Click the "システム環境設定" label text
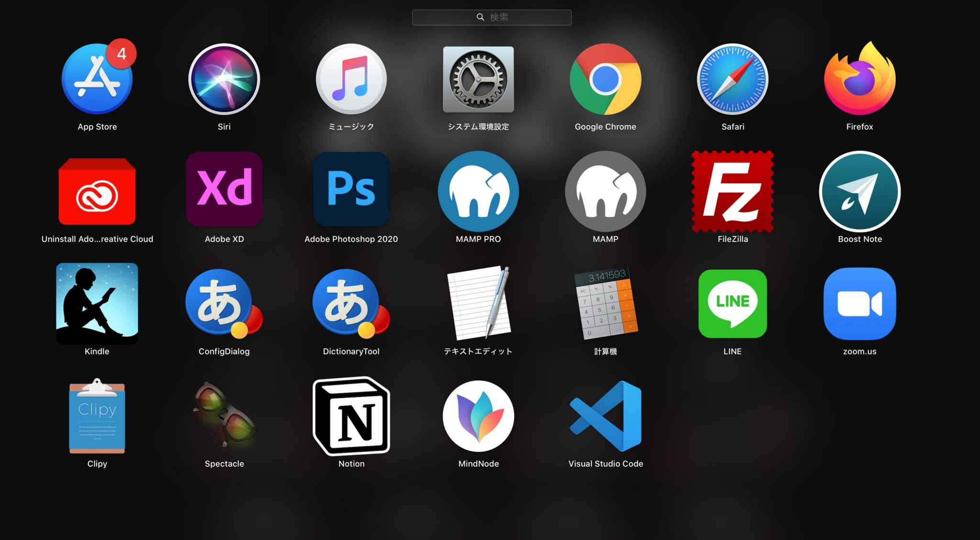 tap(479, 127)
